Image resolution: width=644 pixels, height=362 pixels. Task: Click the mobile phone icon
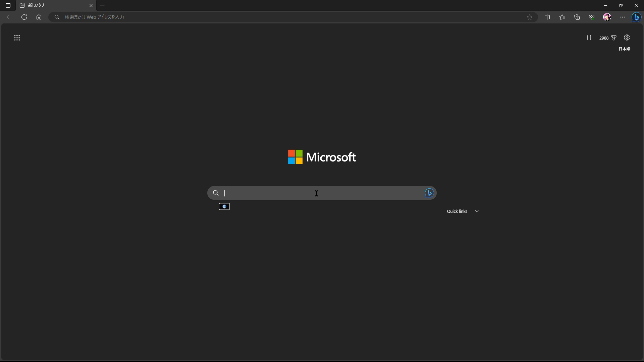pyautogui.click(x=589, y=38)
